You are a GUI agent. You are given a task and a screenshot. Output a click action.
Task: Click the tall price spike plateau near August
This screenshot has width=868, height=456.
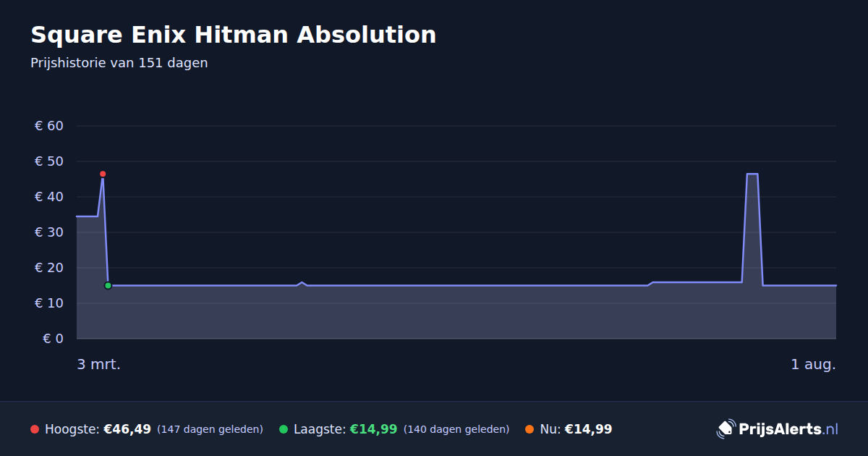click(752, 174)
